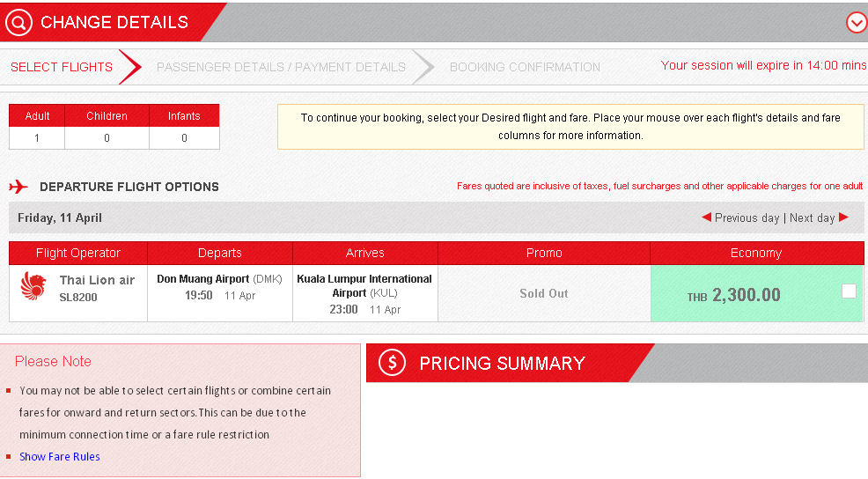Click the Departure Flight Options heading
The image size is (868, 479).
click(129, 187)
